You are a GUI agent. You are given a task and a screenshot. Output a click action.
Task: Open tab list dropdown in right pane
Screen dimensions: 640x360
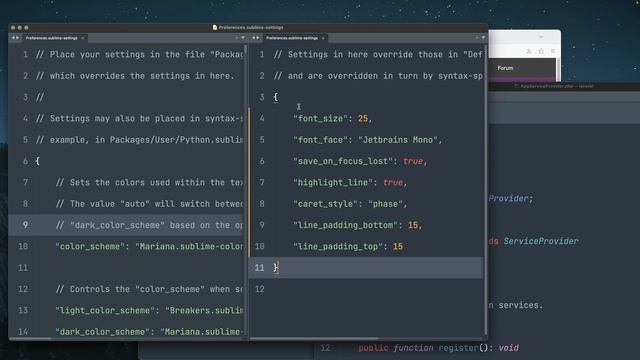tap(483, 38)
